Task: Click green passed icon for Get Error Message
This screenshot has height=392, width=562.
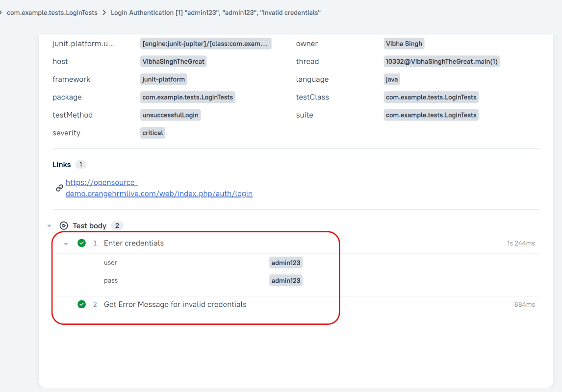Action: click(82, 304)
